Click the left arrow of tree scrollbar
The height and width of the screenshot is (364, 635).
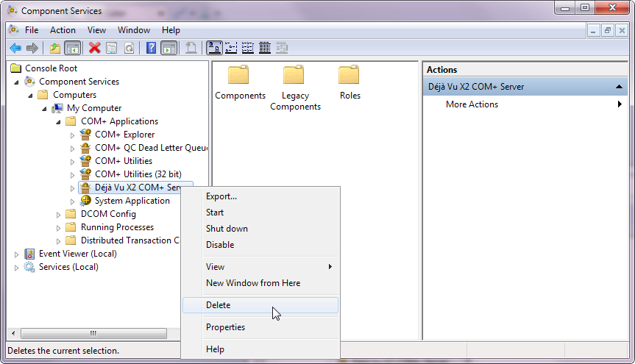click(13, 333)
